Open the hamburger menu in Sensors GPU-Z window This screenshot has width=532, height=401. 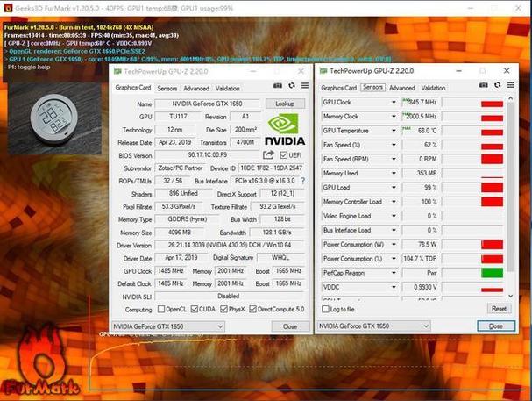tap(511, 85)
